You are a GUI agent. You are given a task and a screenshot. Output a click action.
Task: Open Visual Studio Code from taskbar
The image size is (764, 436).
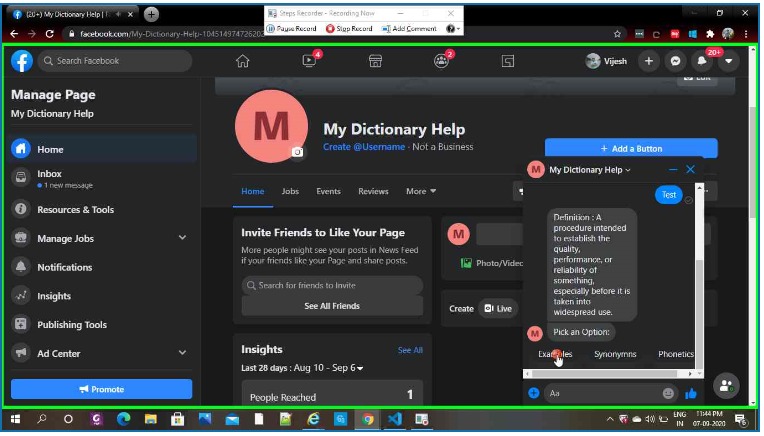395,419
